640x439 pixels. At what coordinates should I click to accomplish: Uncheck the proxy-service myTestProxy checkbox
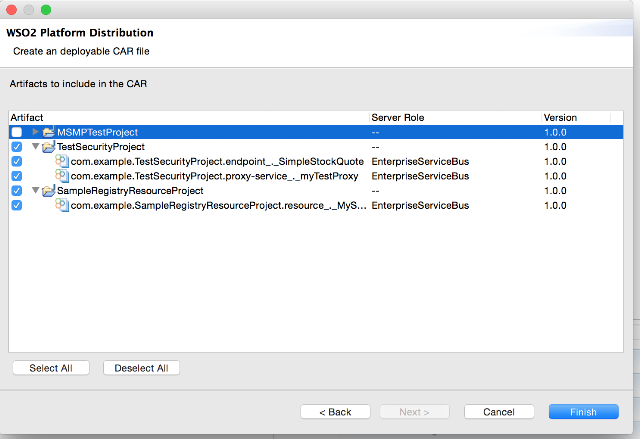click(x=17, y=176)
